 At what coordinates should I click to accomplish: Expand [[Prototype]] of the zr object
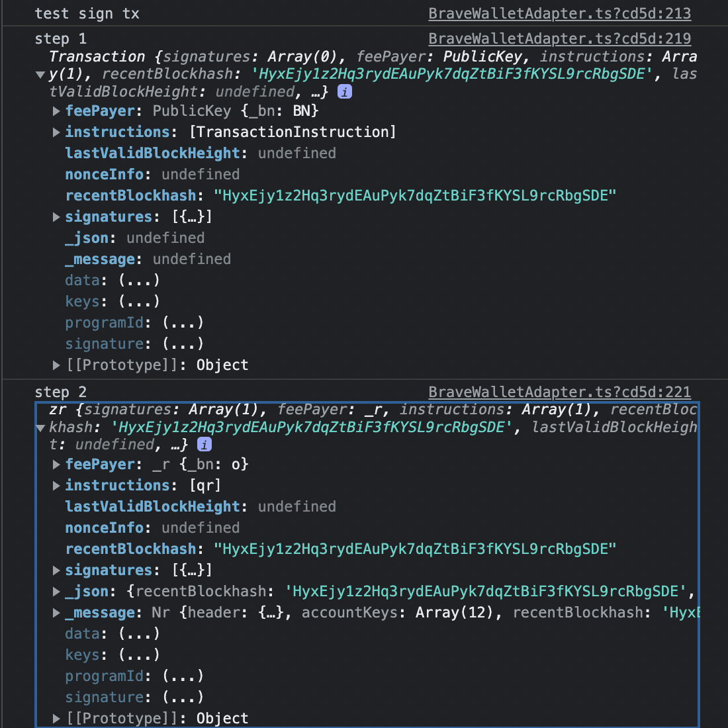(56, 718)
